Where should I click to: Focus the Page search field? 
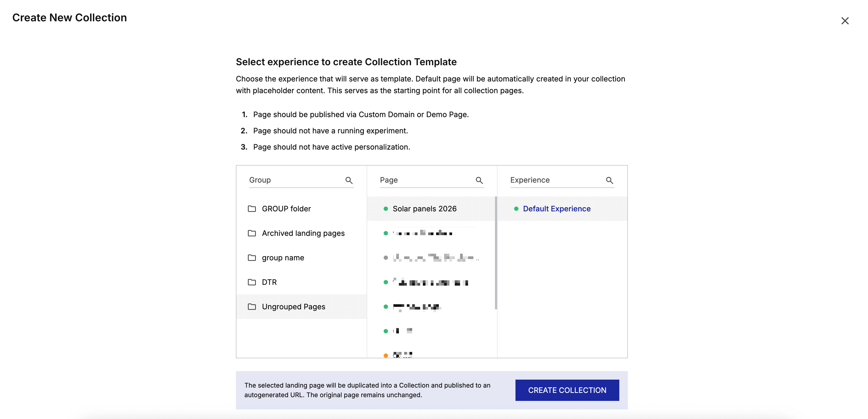click(x=425, y=180)
